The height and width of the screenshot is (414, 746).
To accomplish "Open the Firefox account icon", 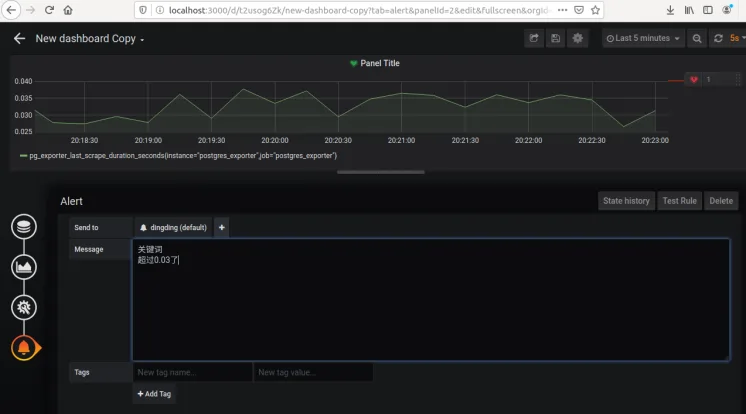I will [727, 10].
